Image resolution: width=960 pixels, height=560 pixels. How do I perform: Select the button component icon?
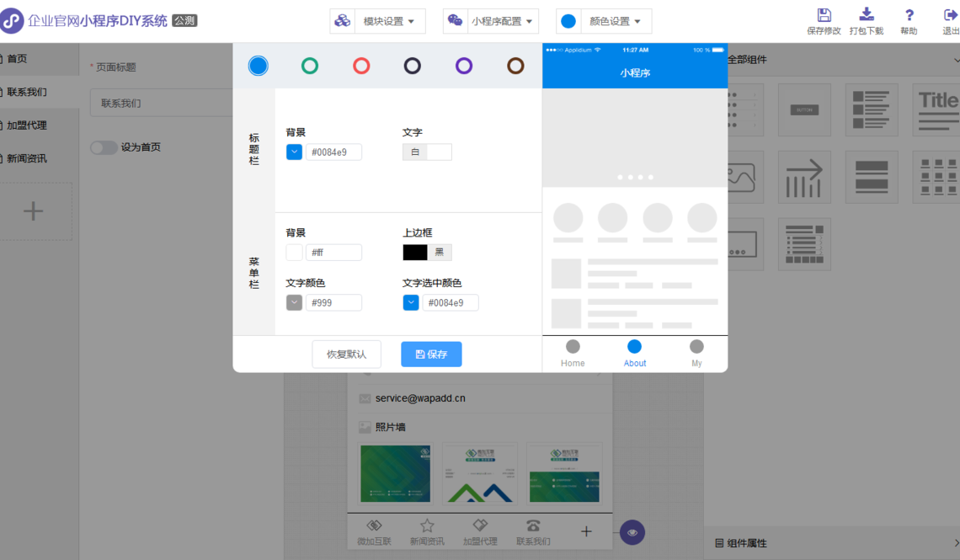tap(804, 109)
